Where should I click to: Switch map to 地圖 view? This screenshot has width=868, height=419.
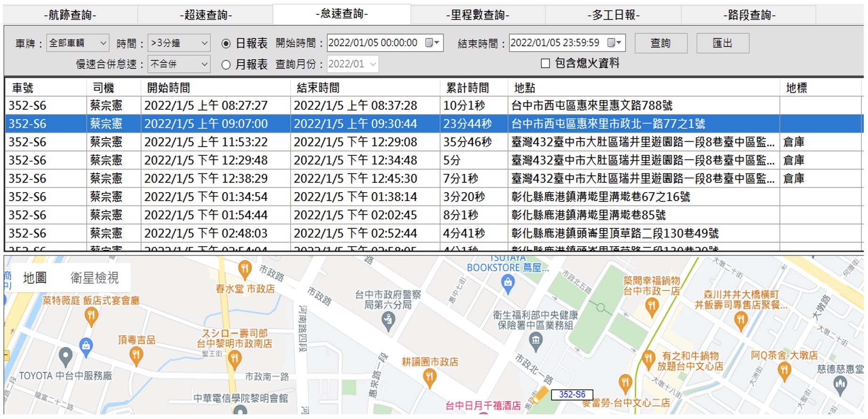point(35,278)
